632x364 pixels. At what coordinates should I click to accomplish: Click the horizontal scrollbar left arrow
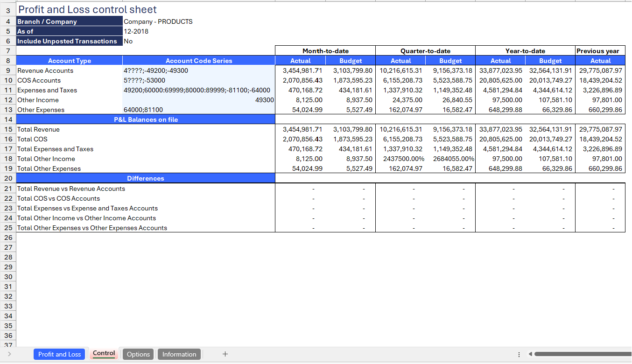point(530,354)
